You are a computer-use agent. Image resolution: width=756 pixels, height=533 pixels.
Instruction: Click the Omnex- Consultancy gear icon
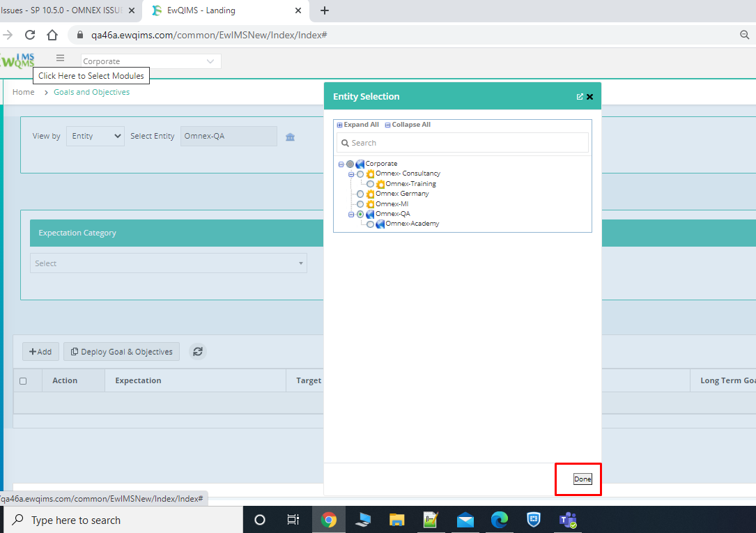click(370, 174)
